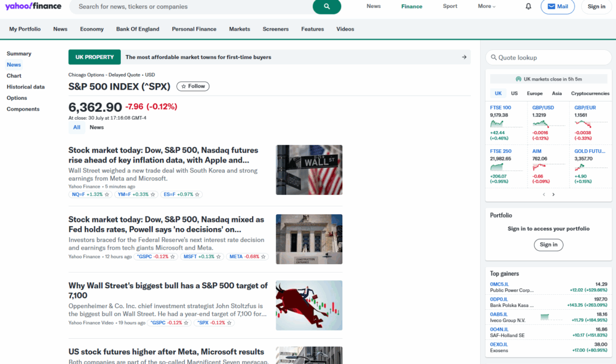Switch the story filter to News
The height and width of the screenshot is (364, 616).
point(96,127)
